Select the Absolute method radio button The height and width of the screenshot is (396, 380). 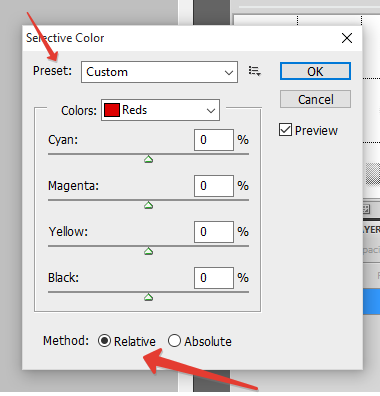174,341
